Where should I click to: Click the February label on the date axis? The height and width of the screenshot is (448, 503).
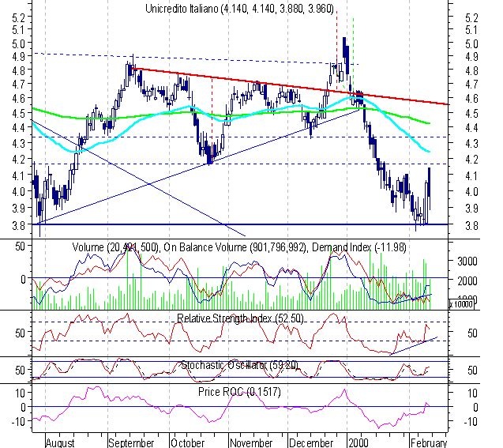429,443
